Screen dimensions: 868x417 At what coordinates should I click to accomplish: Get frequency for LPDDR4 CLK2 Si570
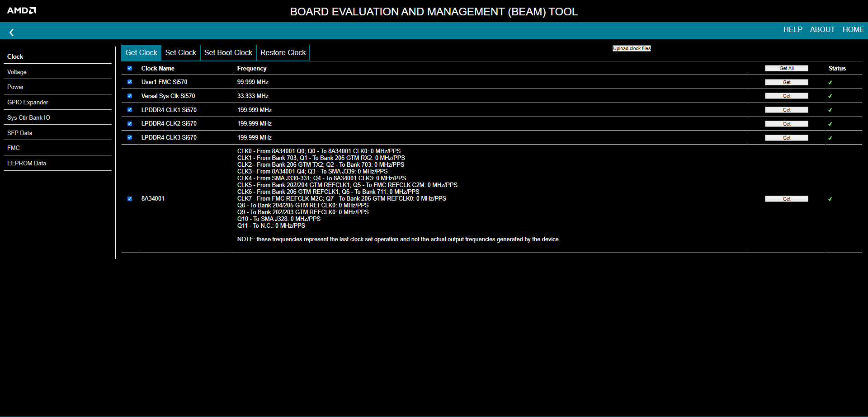click(787, 124)
